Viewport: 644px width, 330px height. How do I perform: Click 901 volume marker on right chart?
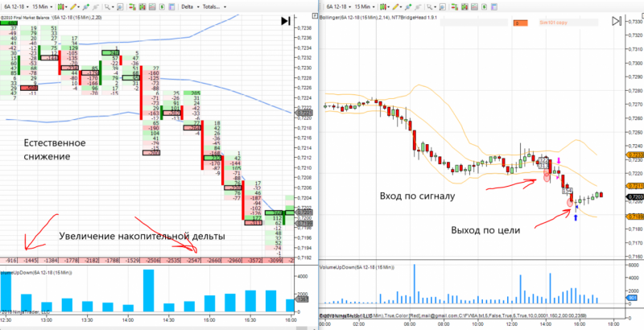[x=632, y=298]
